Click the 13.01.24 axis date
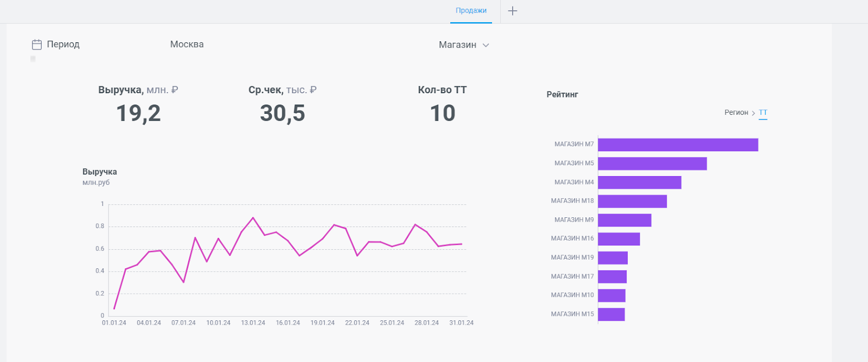Viewport: 868px width, 362px height. click(253, 323)
